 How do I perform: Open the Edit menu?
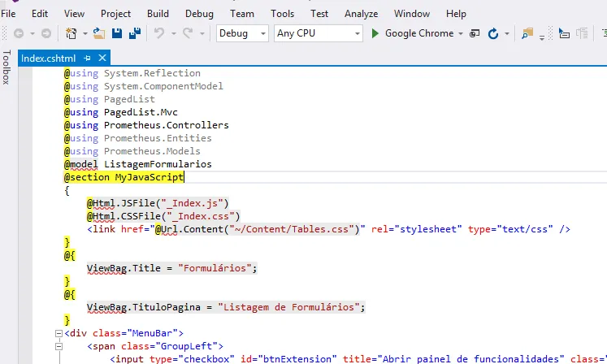point(40,14)
